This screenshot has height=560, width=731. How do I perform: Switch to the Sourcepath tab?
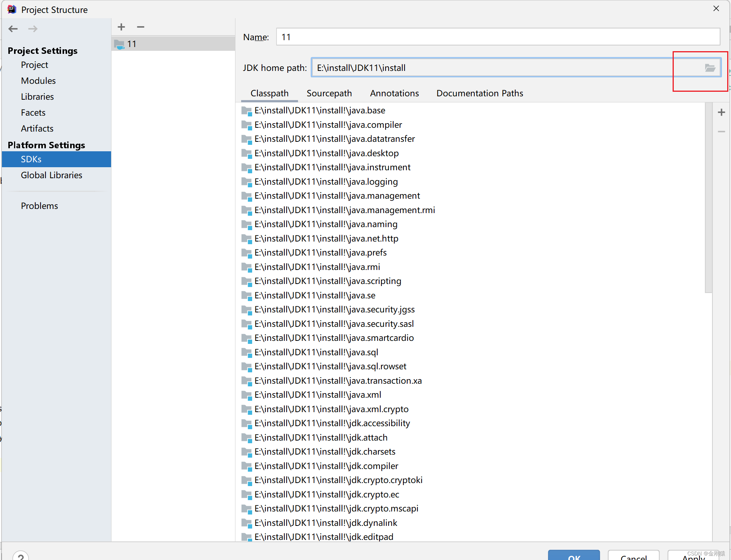point(329,93)
